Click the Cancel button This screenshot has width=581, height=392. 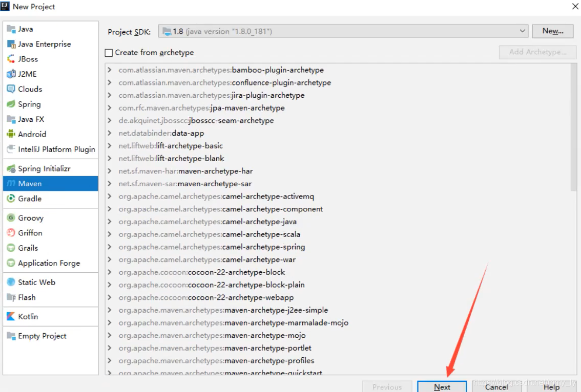pos(496,387)
